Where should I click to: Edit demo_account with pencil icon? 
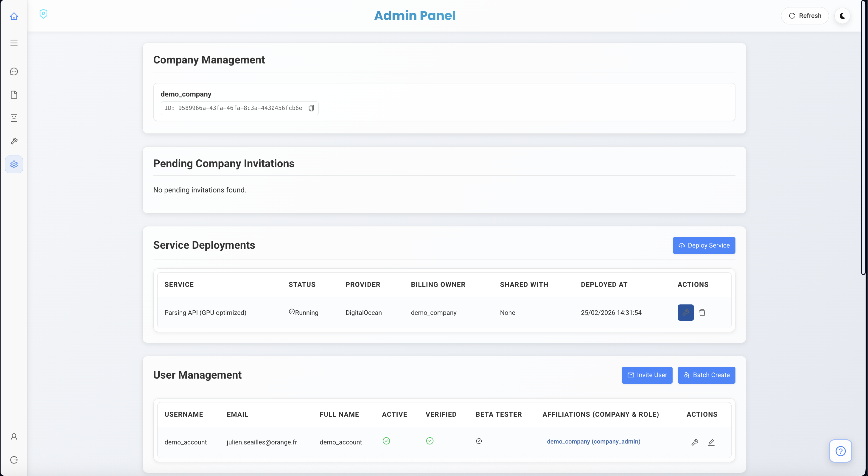711,442
